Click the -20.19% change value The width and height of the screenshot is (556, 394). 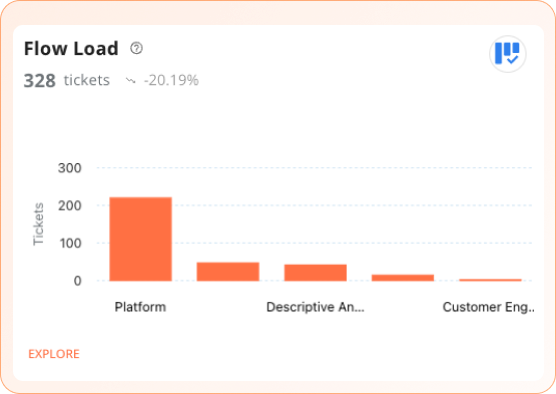[171, 81]
